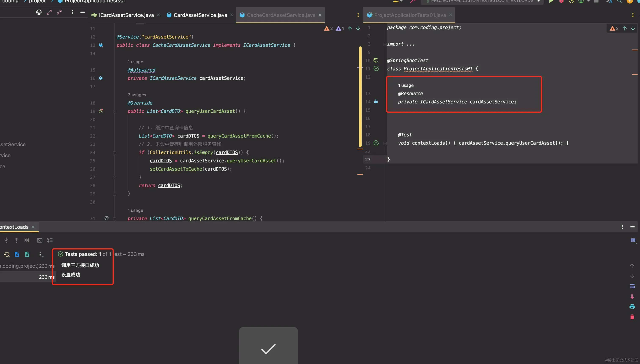Viewport: 640px width, 364px height.
Task: Click the green run test gutter icon
Action: point(376,143)
